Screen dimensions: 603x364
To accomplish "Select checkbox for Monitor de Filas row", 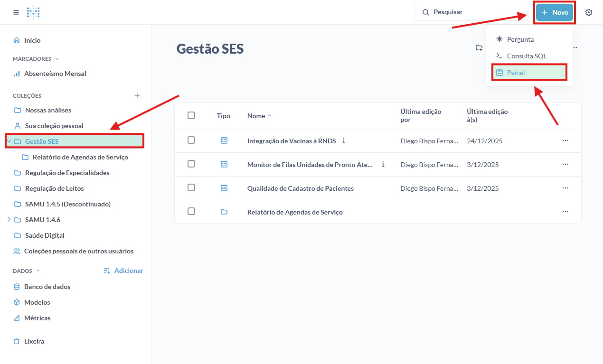I will point(191,164).
